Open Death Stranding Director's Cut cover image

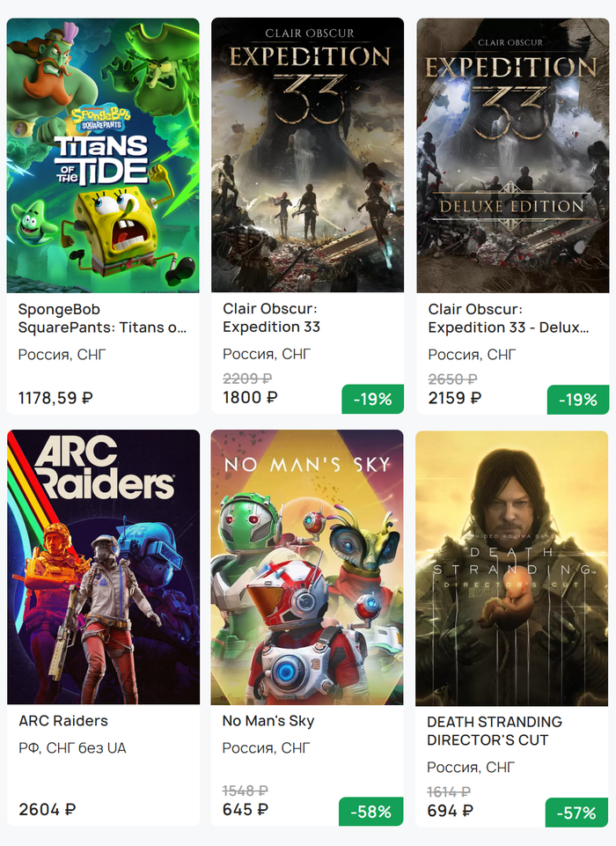[x=512, y=567]
